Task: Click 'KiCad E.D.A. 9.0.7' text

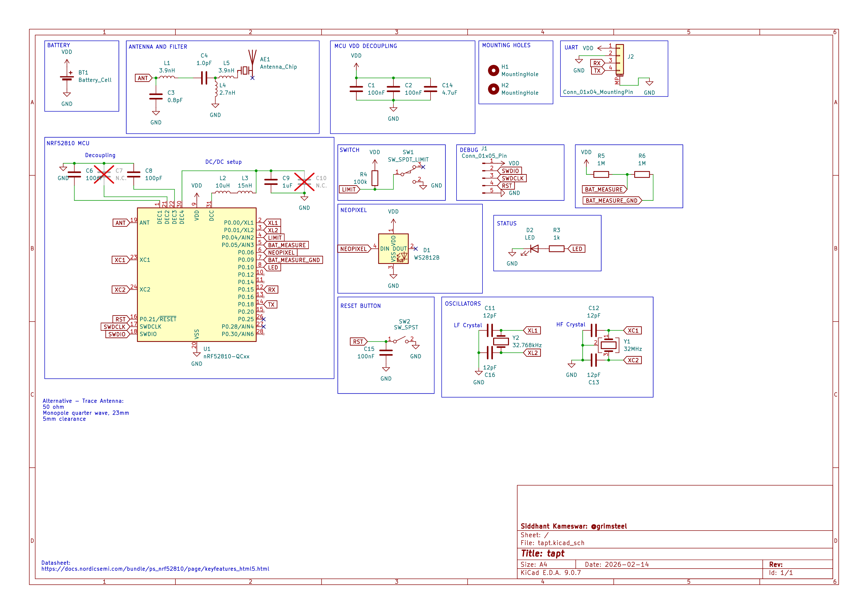Action: tap(551, 573)
